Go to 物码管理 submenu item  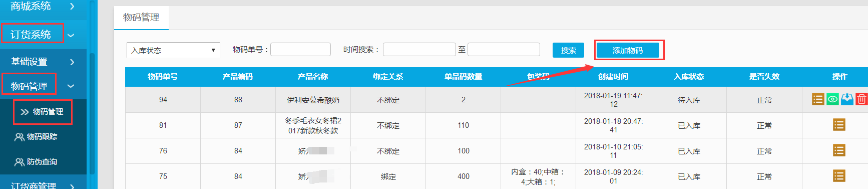coord(48,112)
